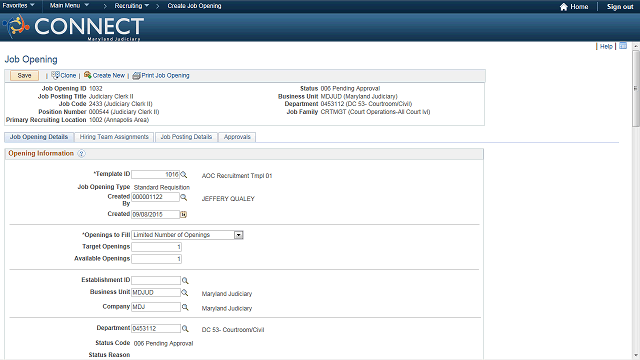Click in the Created date field
640x360 pixels.
pos(156,214)
